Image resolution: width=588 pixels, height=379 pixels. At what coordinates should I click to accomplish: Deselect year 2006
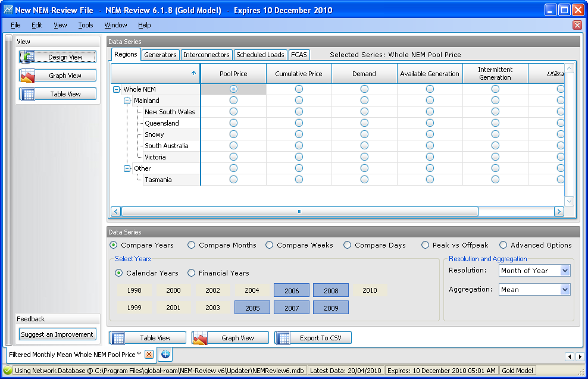[292, 290]
